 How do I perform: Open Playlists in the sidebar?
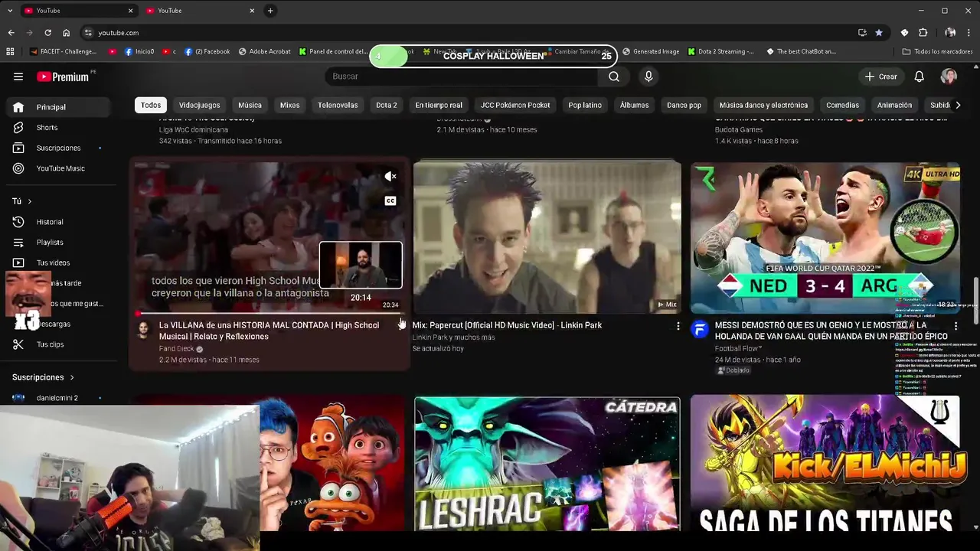pyautogui.click(x=60, y=243)
